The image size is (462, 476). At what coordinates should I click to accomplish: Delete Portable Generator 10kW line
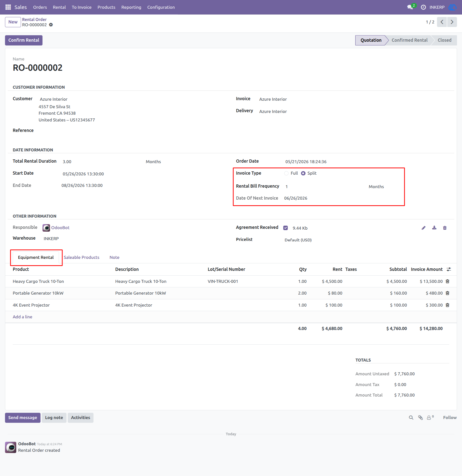tap(447, 293)
